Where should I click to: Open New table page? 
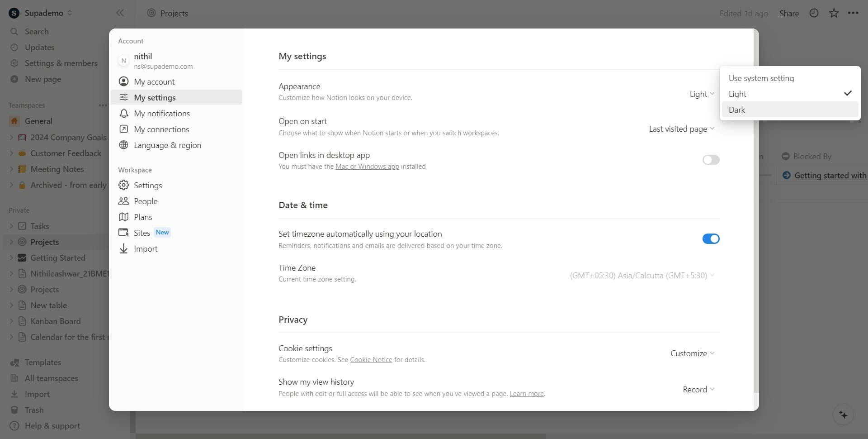click(48, 305)
